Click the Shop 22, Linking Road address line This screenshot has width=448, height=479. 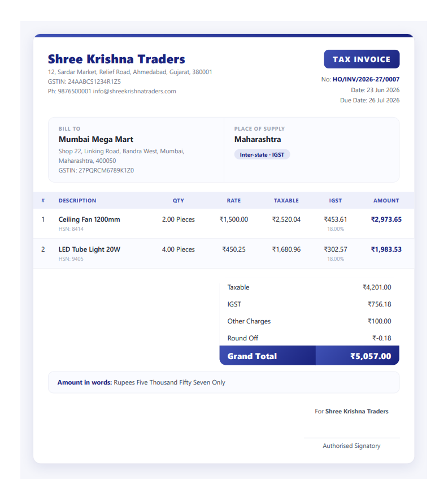[121, 151]
